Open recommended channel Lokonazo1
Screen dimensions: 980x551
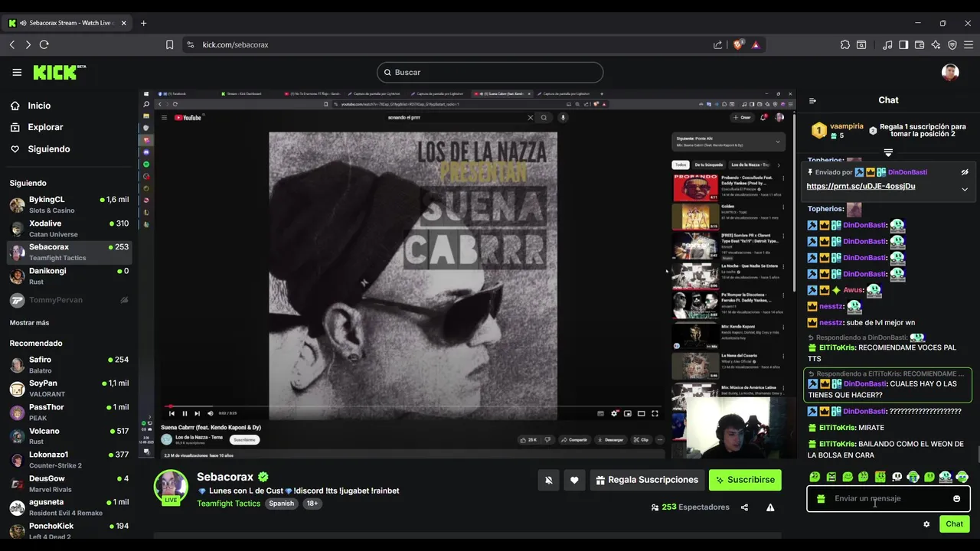click(x=69, y=459)
